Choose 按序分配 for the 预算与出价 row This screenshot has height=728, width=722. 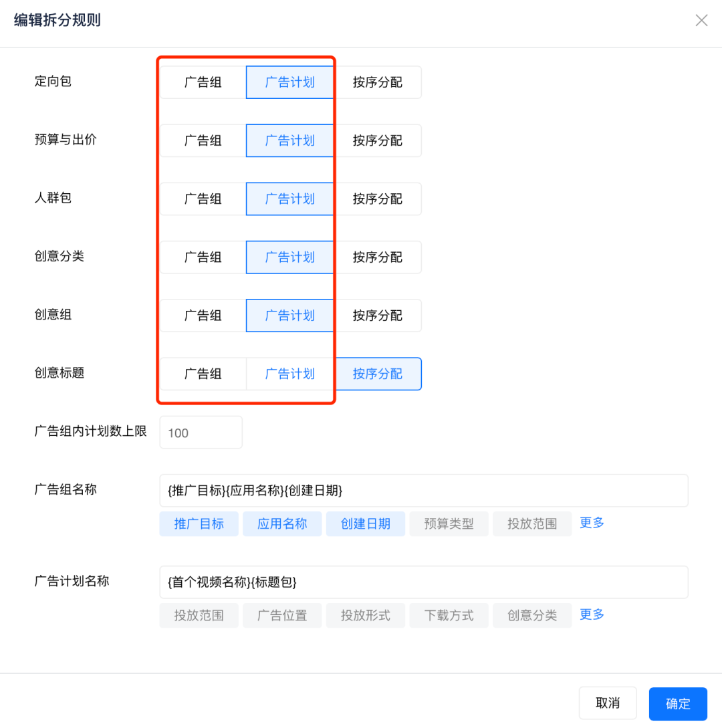point(378,140)
